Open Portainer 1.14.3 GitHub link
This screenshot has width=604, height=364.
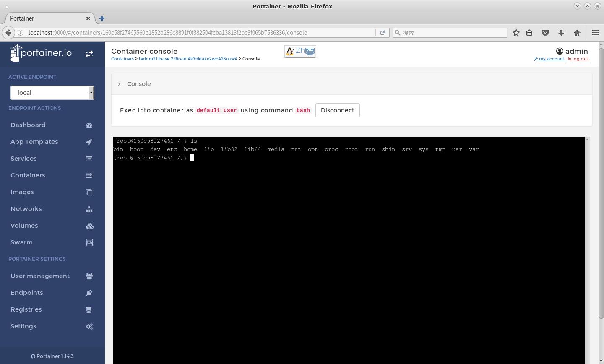click(52, 356)
